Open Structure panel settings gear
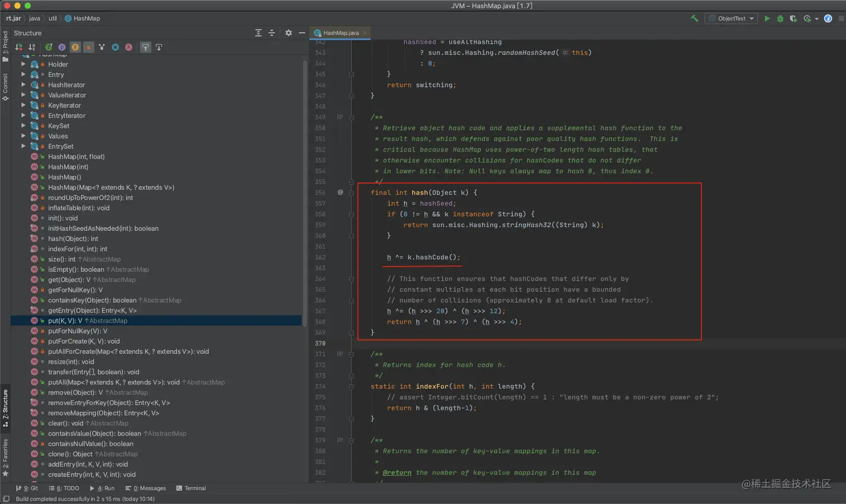 [289, 33]
